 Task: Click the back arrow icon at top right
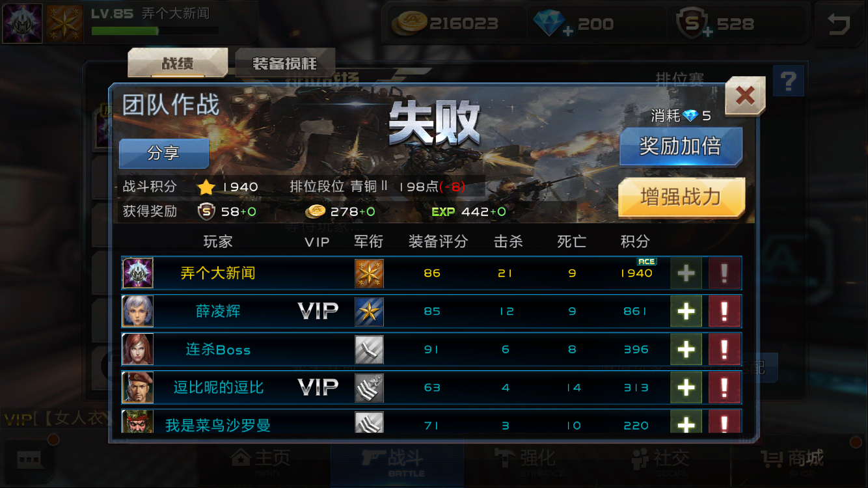point(838,24)
